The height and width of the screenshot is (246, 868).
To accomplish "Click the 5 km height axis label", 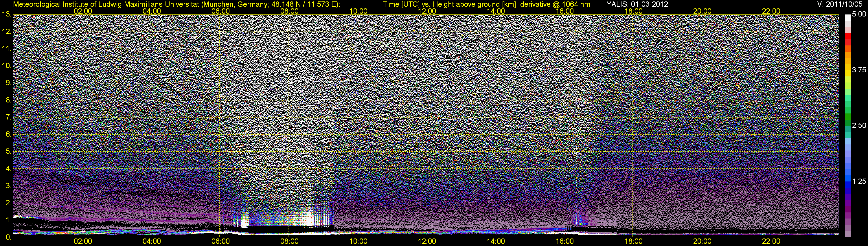I will tap(8, 152).
